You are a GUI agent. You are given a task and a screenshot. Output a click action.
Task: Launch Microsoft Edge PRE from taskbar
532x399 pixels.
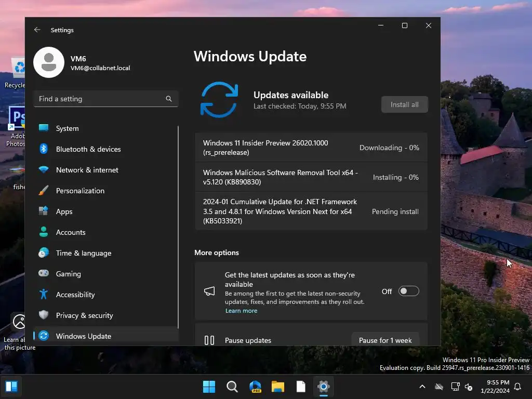coord(255,387)
